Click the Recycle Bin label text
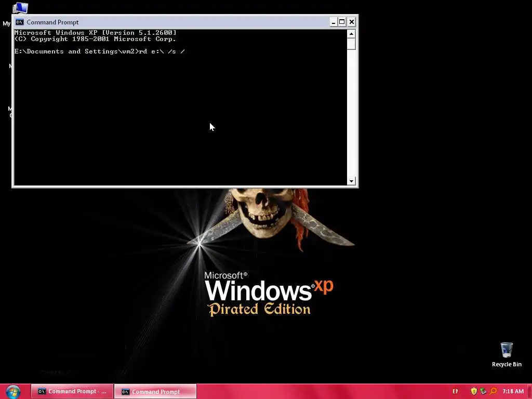Viewport: 532px width, 399px height. [507, 364]
